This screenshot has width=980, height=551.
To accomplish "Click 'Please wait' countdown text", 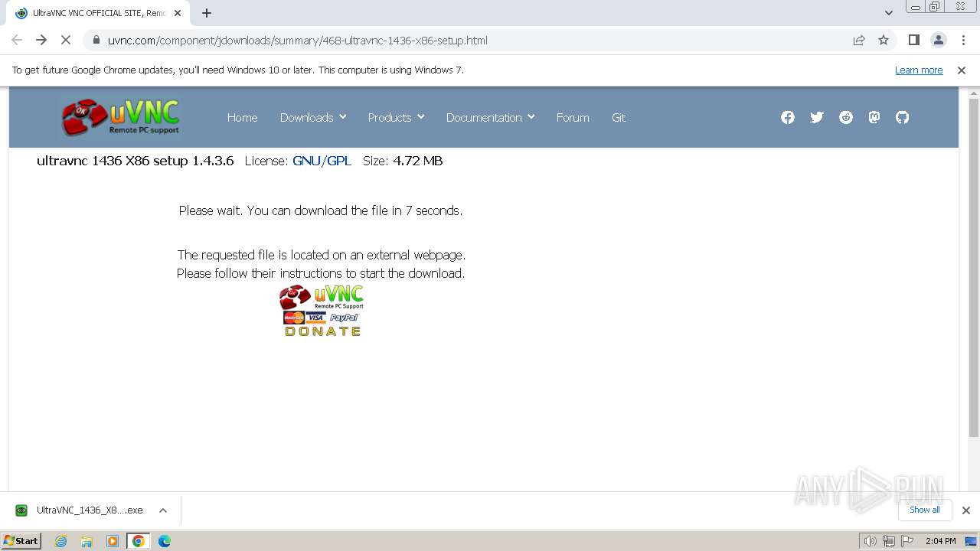I will tap(321, 210).
